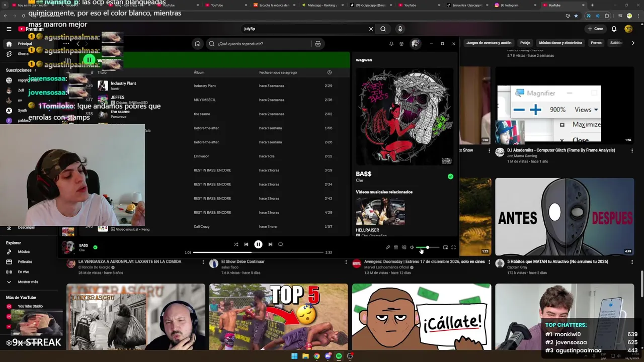The height and width of the screenshot is (362, 644).
Task: Open Chrome three-dot menu
Action: click(638, 16)
